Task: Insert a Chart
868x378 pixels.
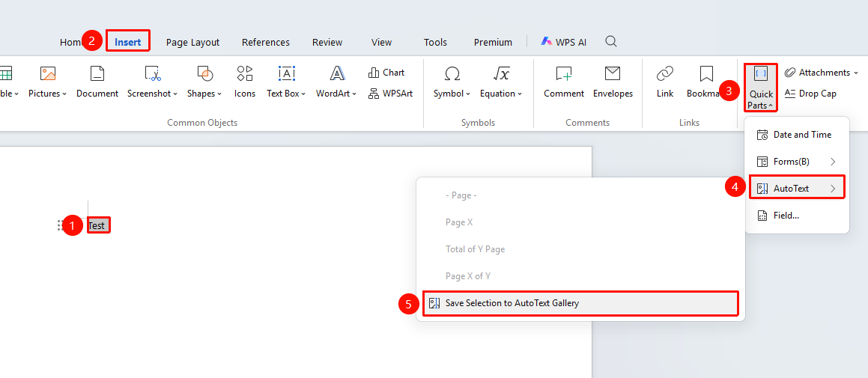Action: (x=386, y=73)
